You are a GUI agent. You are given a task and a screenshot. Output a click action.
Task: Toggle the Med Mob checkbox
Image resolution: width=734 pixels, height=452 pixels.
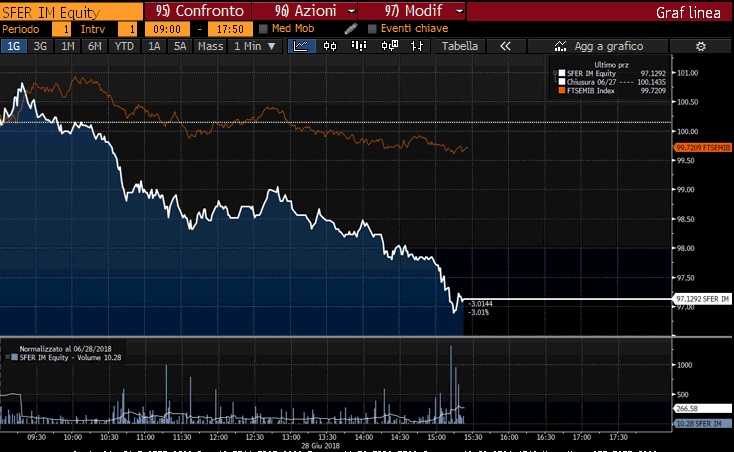tap(263, 29)
